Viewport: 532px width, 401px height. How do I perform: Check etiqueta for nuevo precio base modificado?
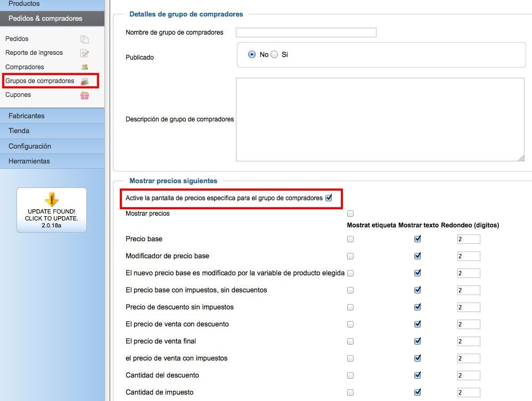tap(350, 273)
